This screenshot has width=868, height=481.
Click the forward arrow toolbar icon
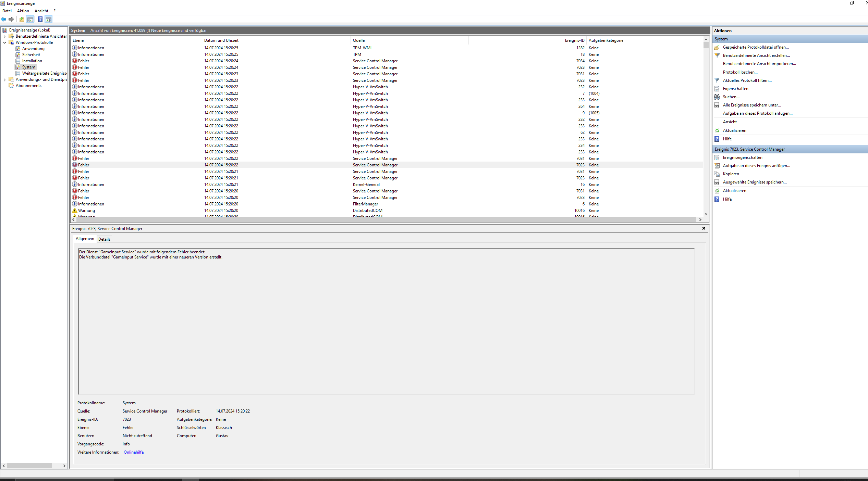coord(11,20)
